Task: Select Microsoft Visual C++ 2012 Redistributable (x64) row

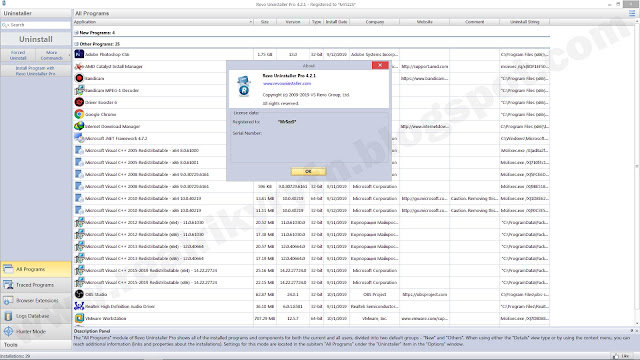Action: pyautogui.click(x=311, y=222)
